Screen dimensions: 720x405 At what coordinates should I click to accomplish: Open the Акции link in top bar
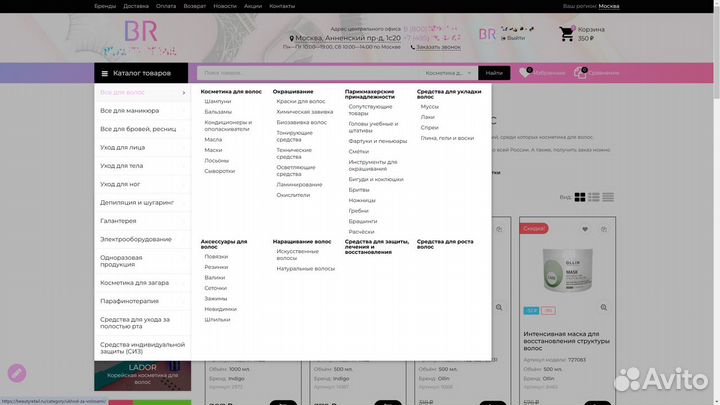[x=253, y=6]
